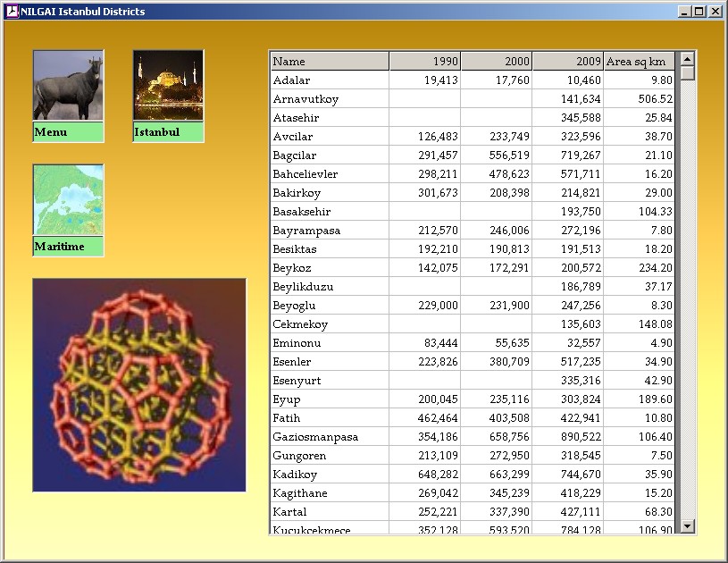
Task: Click the 2000 column header
Action: tap(497, 62)
